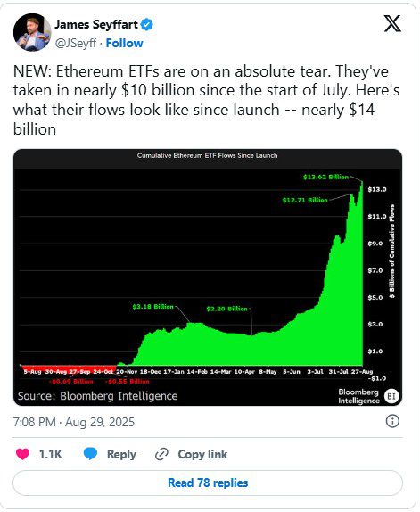
Task: Click the Bloomberg BI logo badge
Action: 391,396
